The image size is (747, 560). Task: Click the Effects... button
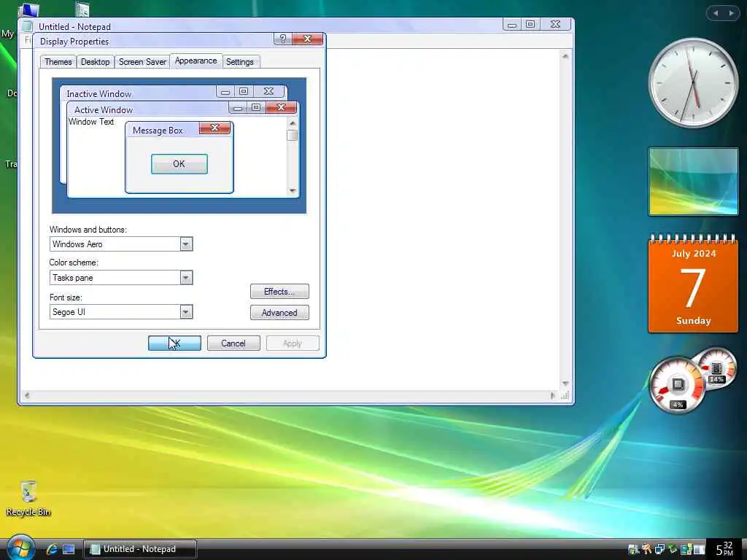click(279, 292)
